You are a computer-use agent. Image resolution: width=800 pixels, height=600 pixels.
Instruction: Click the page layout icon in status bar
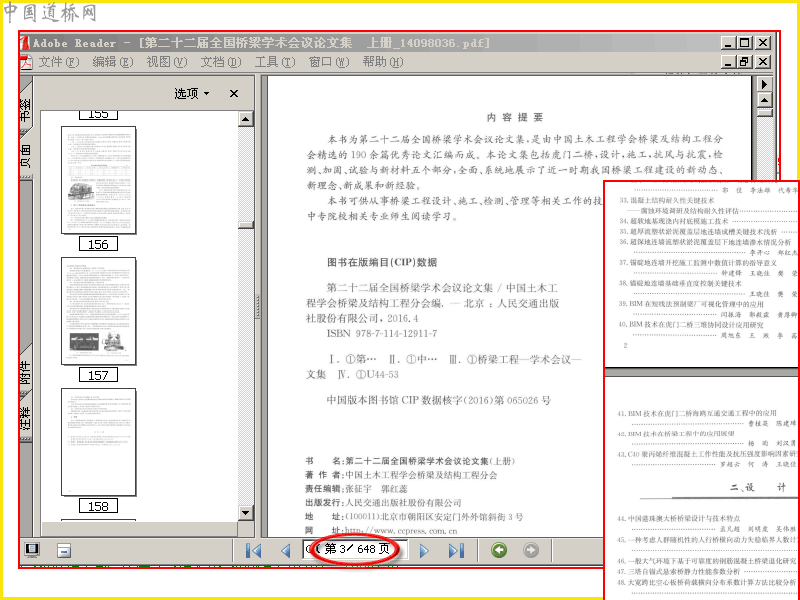point(64,551)
